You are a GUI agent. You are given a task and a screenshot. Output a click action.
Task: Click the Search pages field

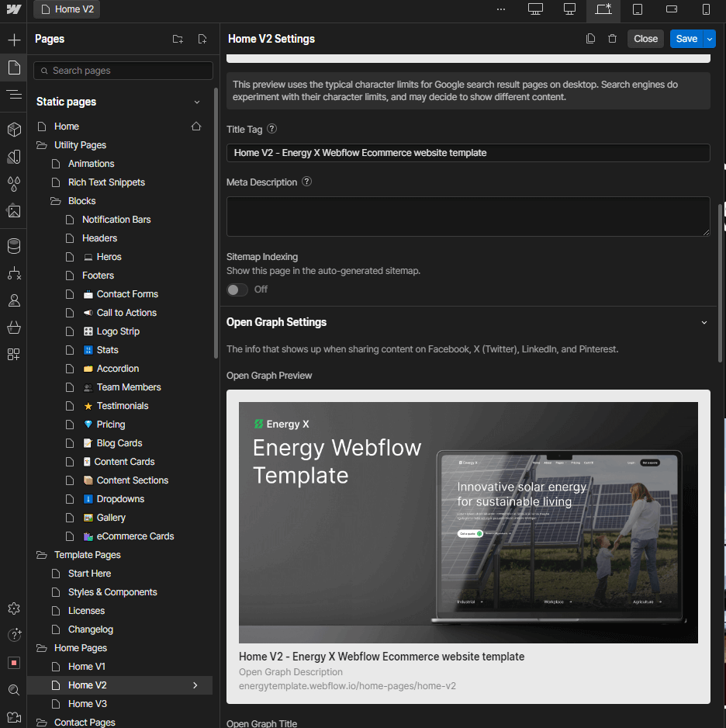pyautogui.click(x=123, y=71)
